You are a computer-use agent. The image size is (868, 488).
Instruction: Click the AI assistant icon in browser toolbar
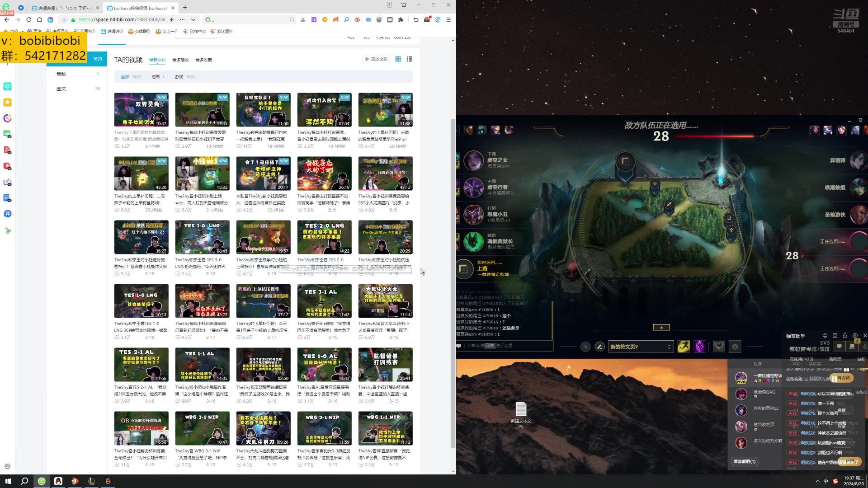tap(50, 20)
